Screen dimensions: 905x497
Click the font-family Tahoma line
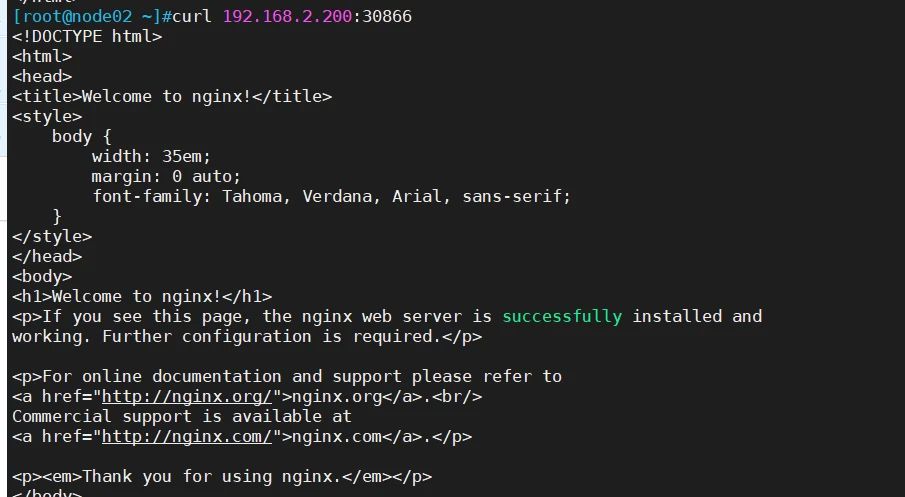tap(331, 197)
